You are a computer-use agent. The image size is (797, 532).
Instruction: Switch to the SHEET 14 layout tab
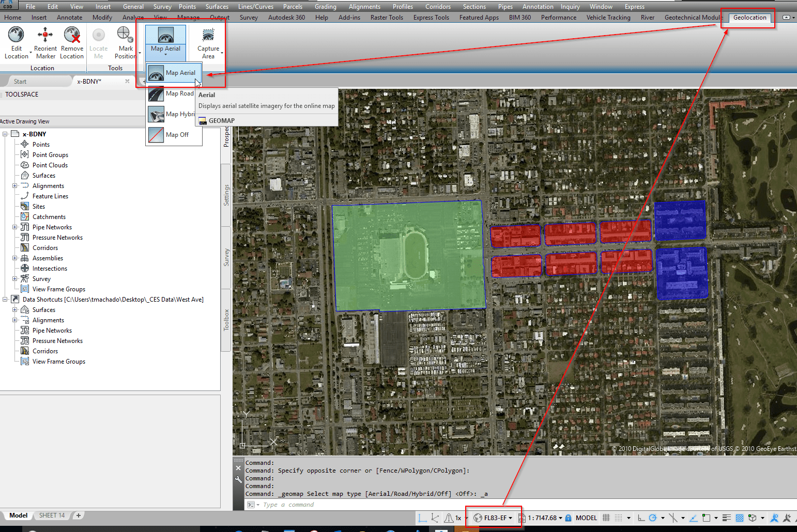click(52, 515)
